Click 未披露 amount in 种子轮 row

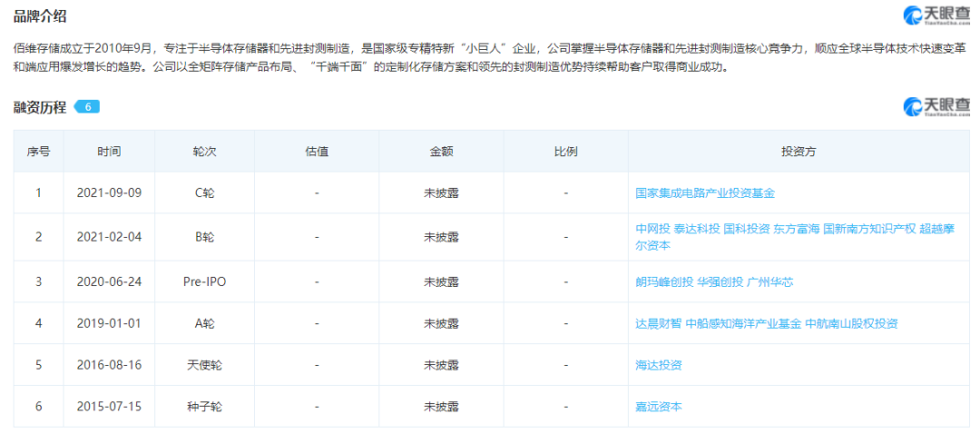click(441, 407)
